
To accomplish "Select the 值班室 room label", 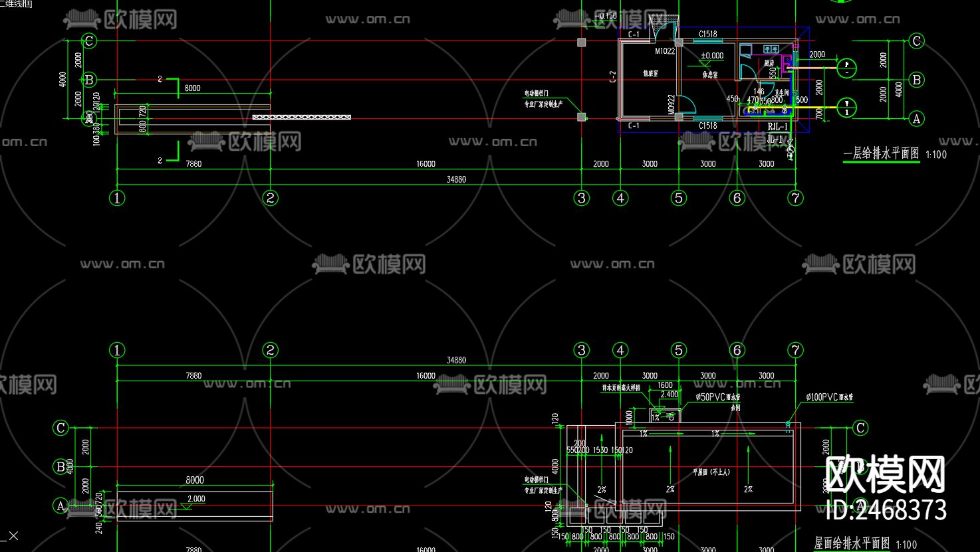I will pos(650,74).
